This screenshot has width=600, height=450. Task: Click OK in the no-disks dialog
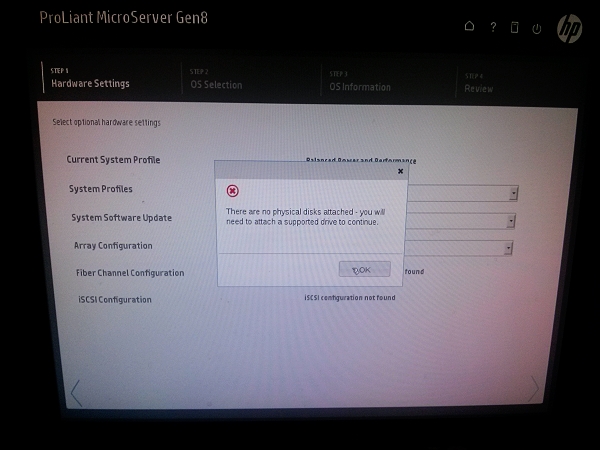[x=365, y=269]
